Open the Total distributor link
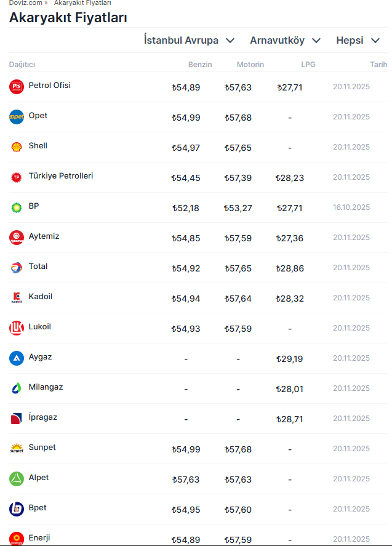Image resolution: width=392 pixels, height=546 pixels. click(38, 267)
